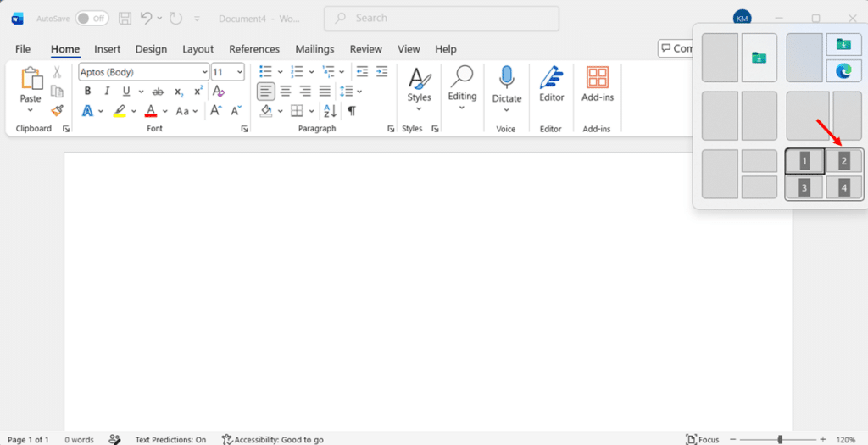Toggle bold formatting
This screenshot has width=868, height=445.
[x=87, y=92]
